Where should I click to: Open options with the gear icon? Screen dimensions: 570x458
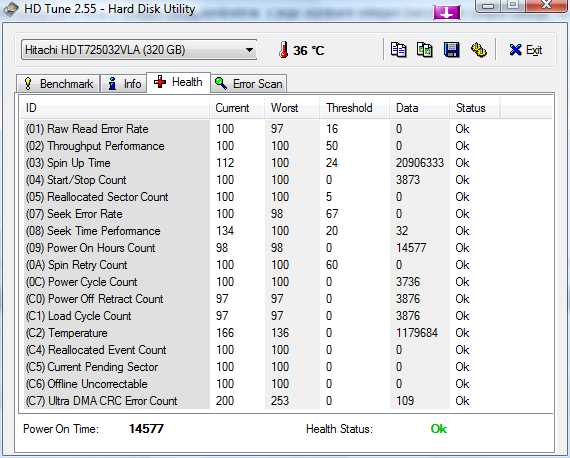(478, 50)
